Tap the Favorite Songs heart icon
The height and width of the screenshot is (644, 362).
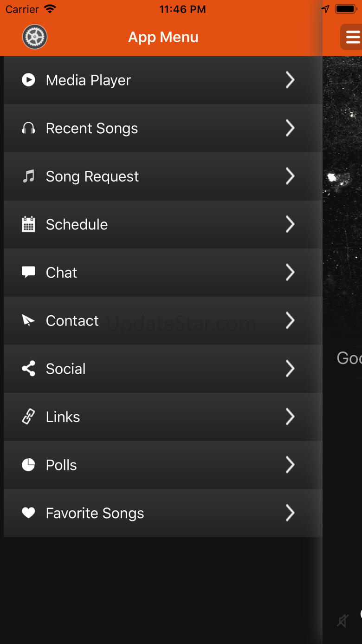pyautogui.click(x=28, y=513)
